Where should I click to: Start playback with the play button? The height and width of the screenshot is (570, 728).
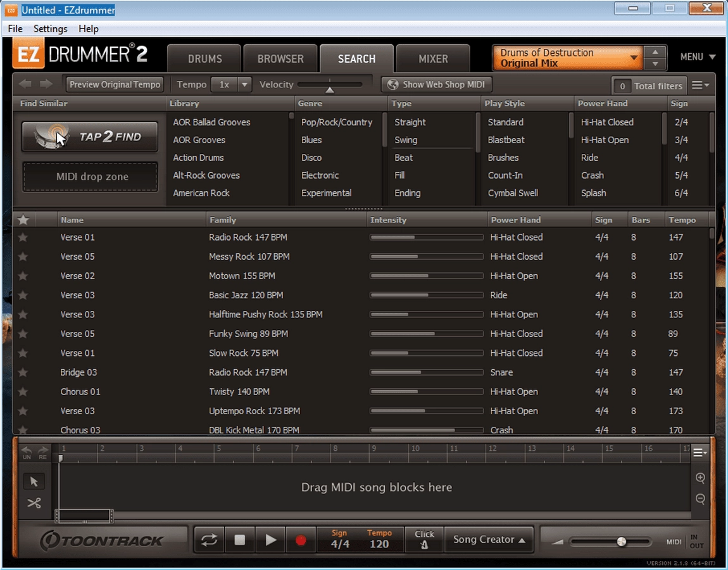(270, 540)
